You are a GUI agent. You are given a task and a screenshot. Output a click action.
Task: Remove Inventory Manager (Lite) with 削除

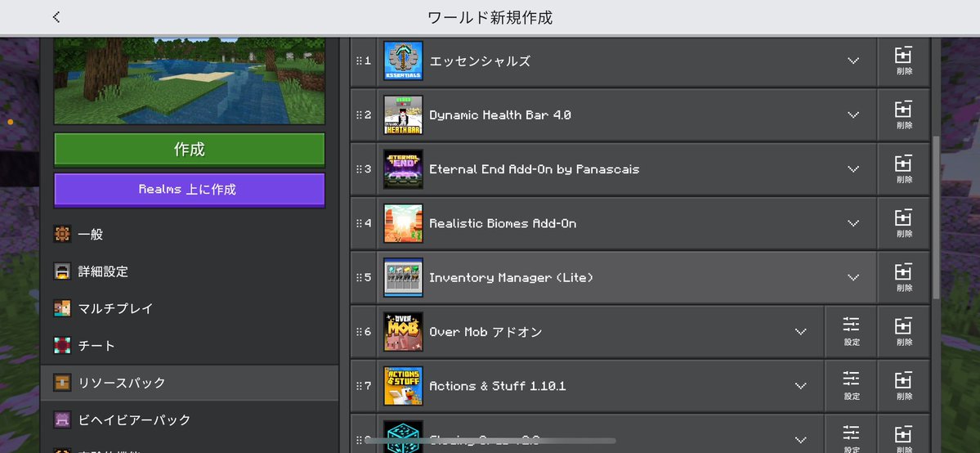(904, 277)
